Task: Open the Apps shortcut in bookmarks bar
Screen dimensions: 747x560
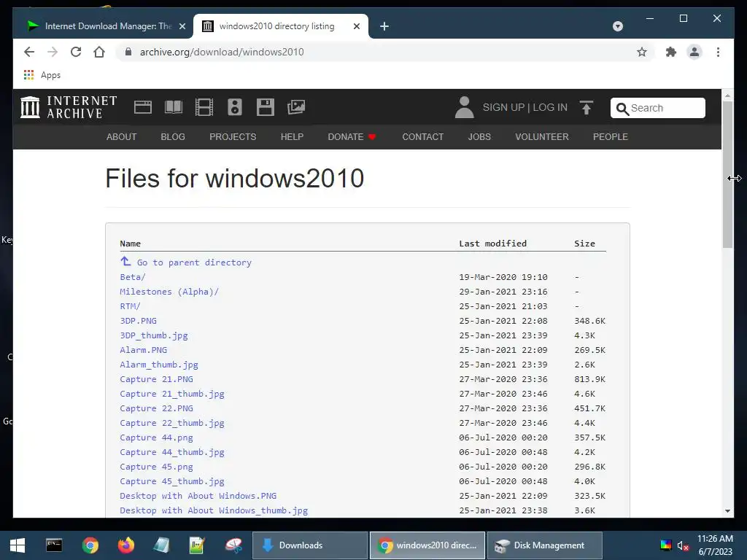Action: pyautogui.click(x=42, y=75)
